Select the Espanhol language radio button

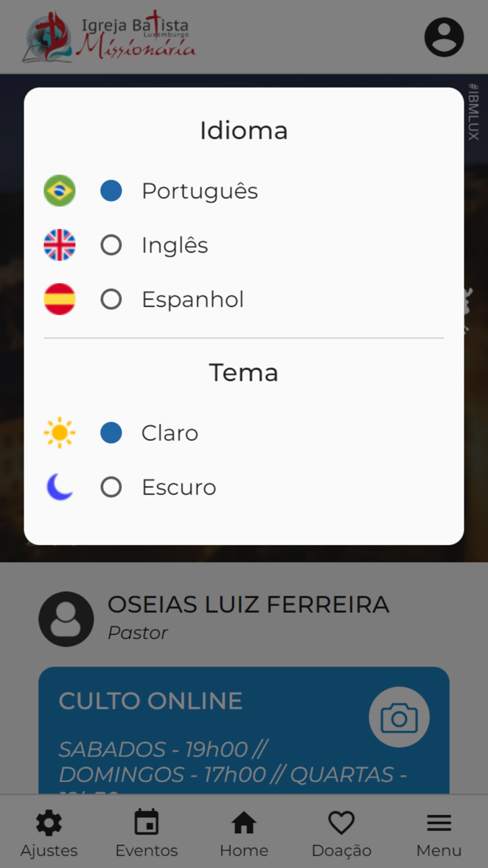[x=111, y=299]
